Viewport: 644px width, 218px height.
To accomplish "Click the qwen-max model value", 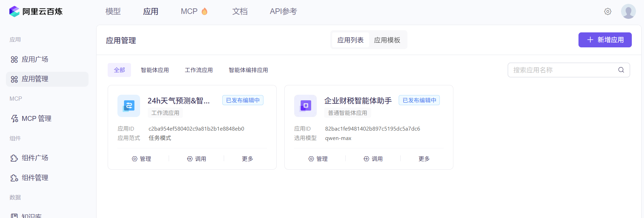I will coord(338,138).
